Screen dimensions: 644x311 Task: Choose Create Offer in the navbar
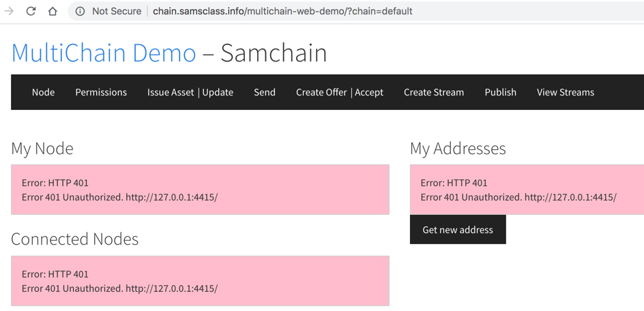[x=321, y=92]
